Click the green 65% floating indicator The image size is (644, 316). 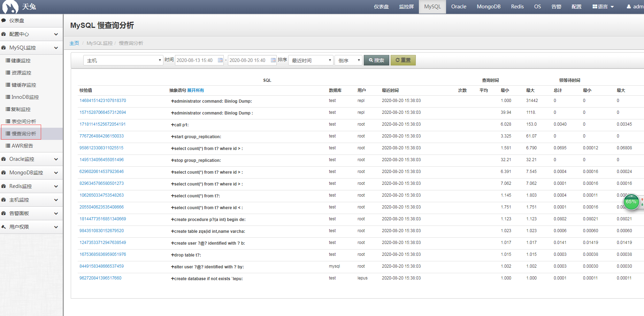(x=631, y=202)
